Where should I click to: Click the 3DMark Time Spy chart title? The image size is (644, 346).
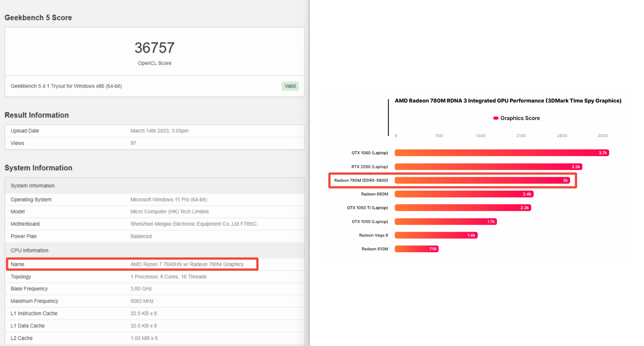click(508, 101)
